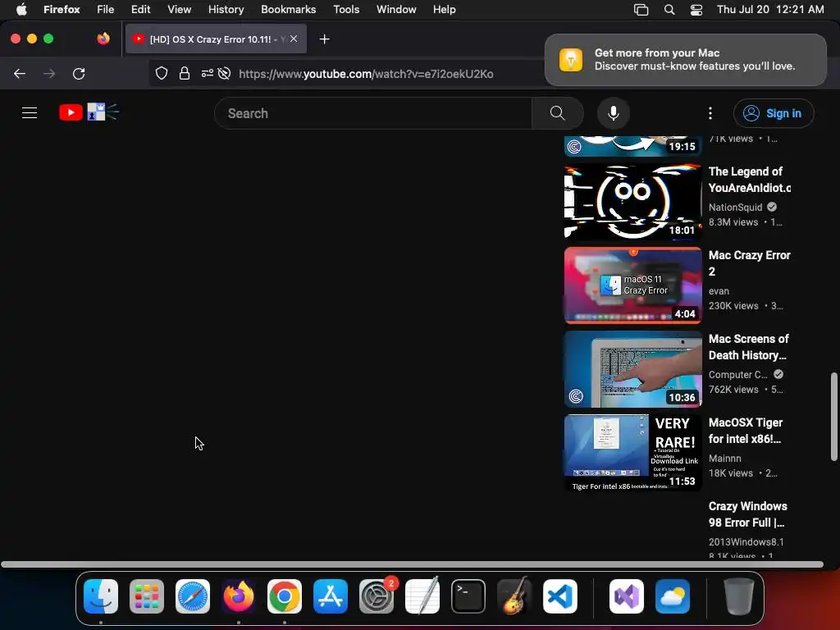The width and height of the screenshot is (840, 630).
Task: Click the Mainnn channel name
Action: tap(725, 458)
